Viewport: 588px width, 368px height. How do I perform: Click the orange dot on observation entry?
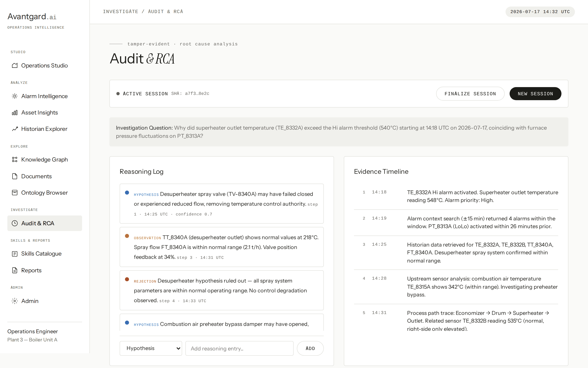[x=127, y=236]
